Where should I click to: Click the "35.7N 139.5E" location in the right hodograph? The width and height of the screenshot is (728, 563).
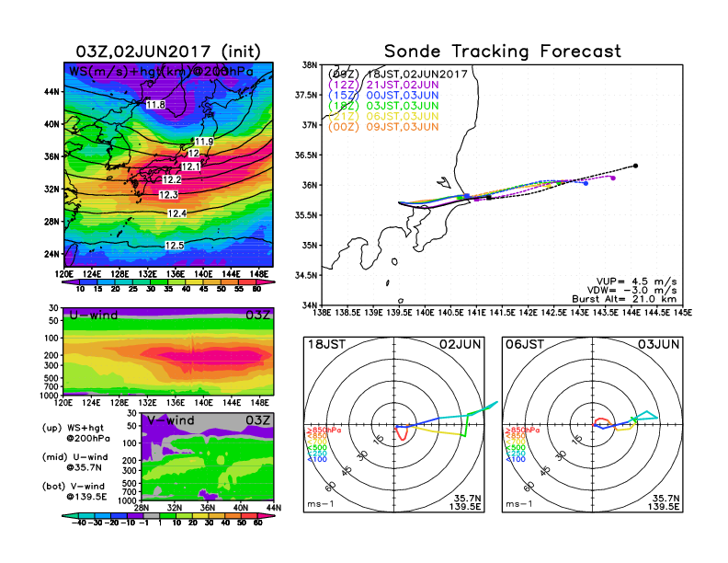[664, 502]
